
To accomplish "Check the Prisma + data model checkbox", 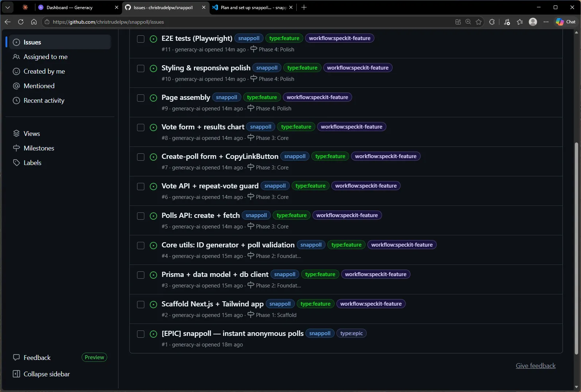I will click(141, 275).
